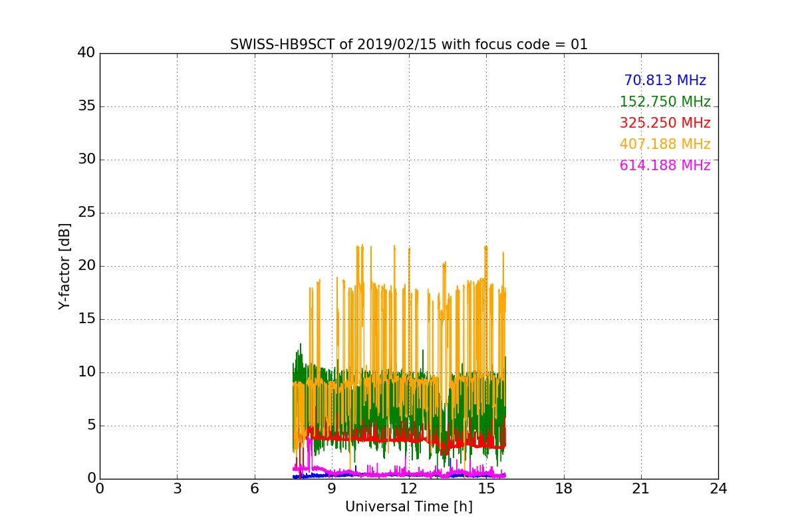Image resolution: width=798 pixels, height=532 pixels.
Task: Click the chart title SWISS-HB9SCT of 2019/02/15
Action: [x=409, y=45]
